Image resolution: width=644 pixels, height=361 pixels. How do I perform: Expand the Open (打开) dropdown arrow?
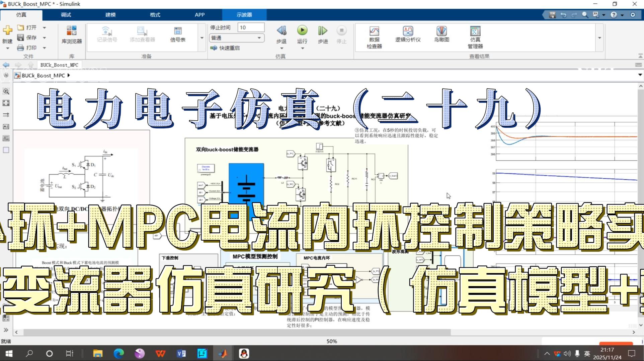[44, 27]
